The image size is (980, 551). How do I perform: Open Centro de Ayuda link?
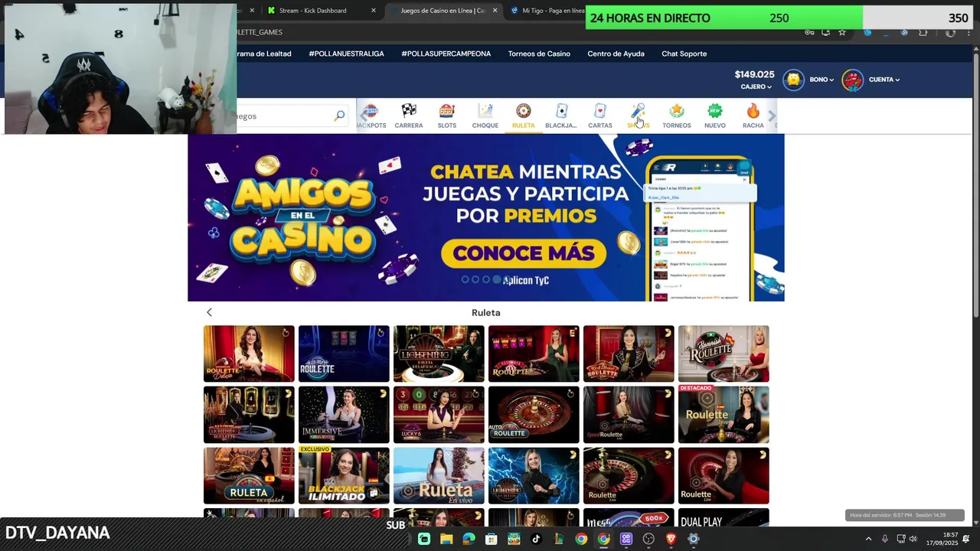tap(616, 54)
